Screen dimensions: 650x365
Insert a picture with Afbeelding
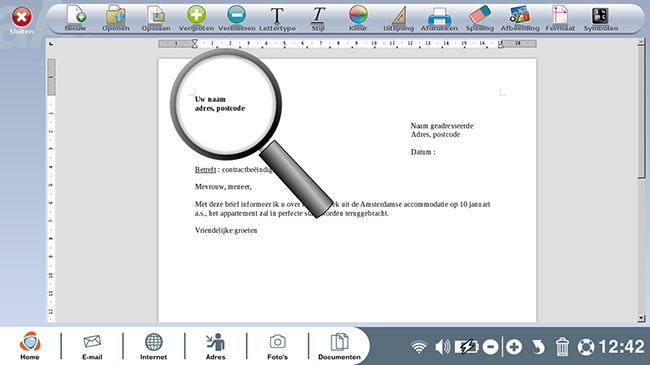(x=520, y=19)
